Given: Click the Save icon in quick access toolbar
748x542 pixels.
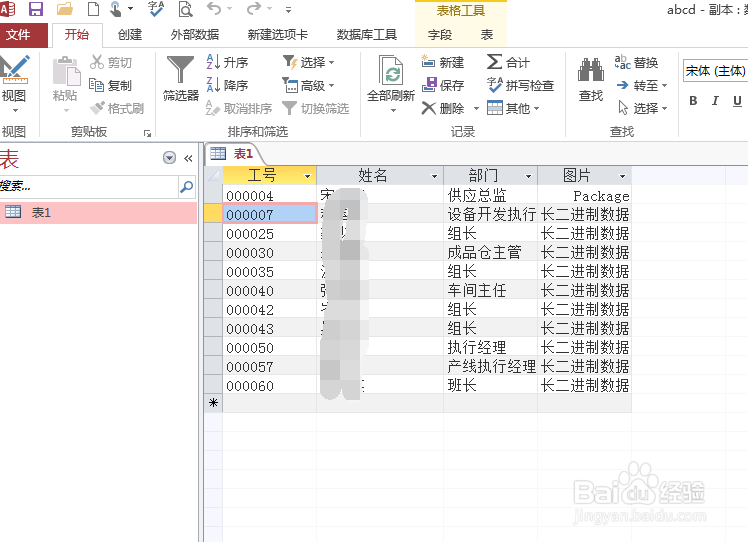Looking at the screenshot, I should coord(36,9).
